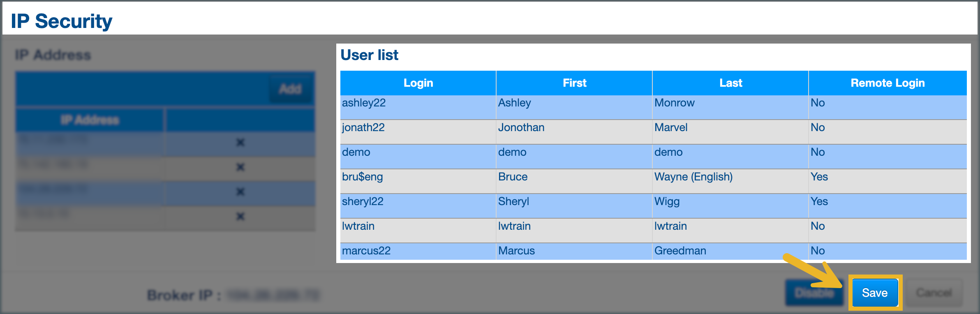Click the X icon on the third IP address row

(x=240, y=192)
